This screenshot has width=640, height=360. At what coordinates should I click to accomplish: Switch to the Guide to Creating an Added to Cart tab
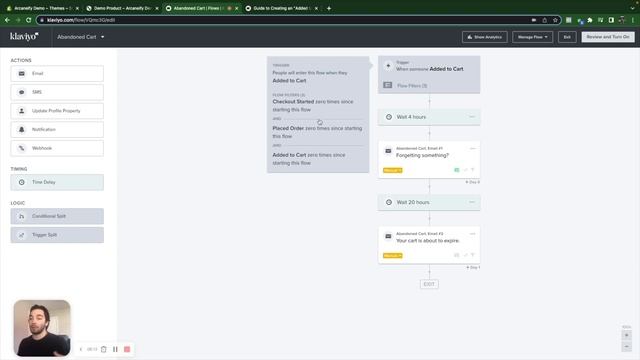tap(282, 8)
